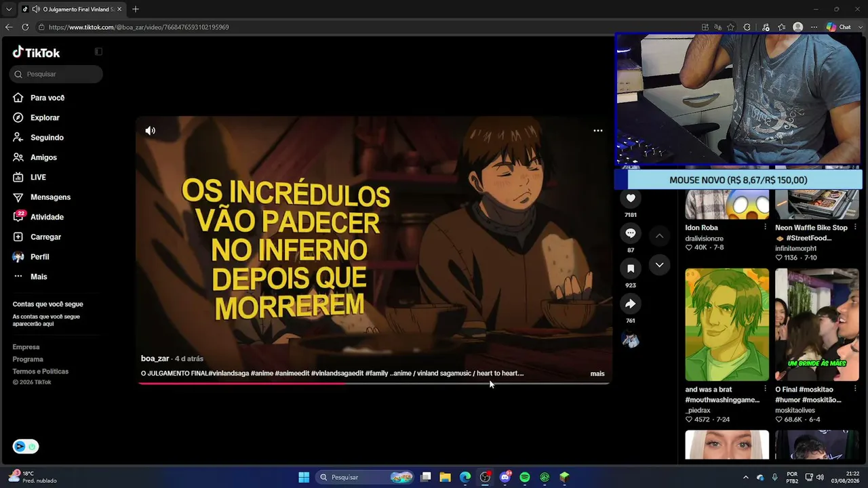This screenshot has height=488, width=868.
Task: Toggle the microphone icon in system tray
Action: coord(774,477)
